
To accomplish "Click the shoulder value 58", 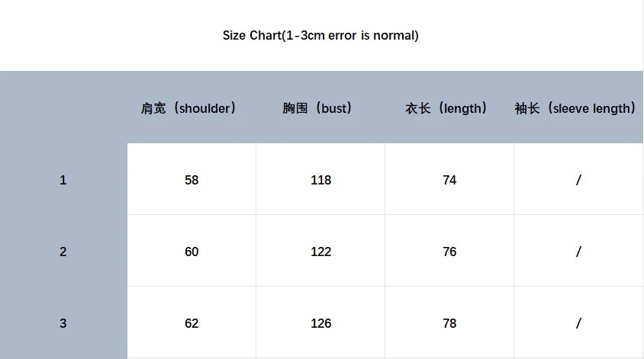I will (192, 180).
